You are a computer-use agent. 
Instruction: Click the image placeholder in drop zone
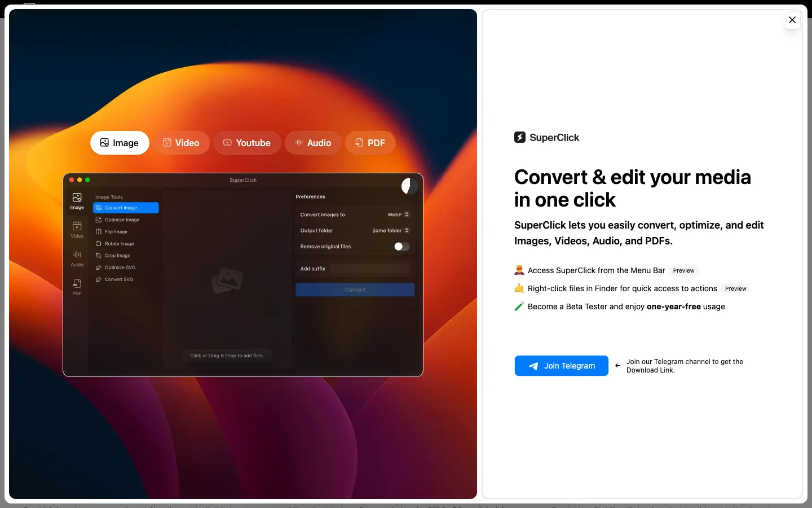pos(227,279)
